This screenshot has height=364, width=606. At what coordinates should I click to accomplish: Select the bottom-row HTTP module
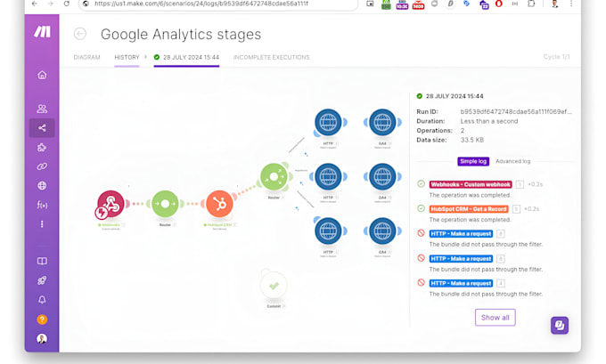point(328,231)
